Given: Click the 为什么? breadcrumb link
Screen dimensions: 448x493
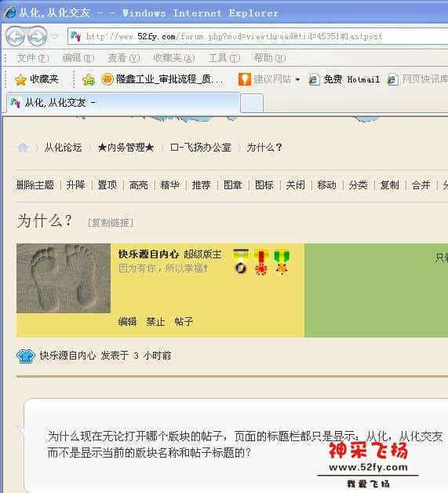Looking at the screenshot, I should coord(264,147).
